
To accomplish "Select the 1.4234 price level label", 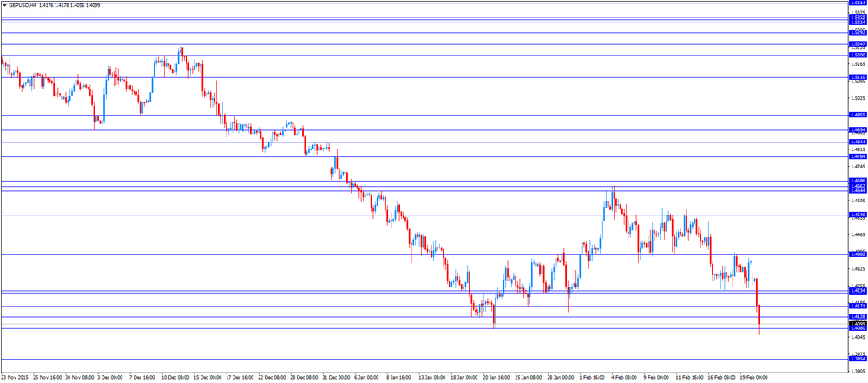I will [858, 290].
